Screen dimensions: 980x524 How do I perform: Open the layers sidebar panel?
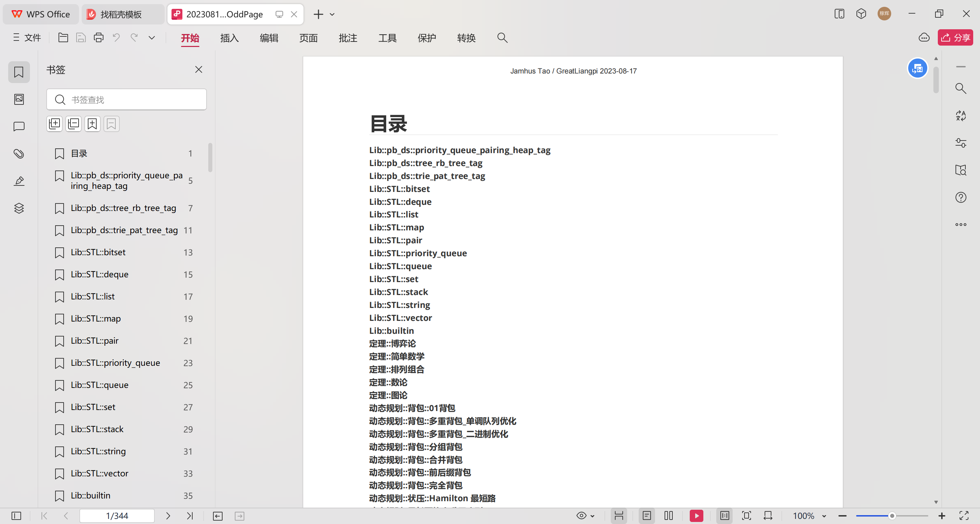[19, 208]
